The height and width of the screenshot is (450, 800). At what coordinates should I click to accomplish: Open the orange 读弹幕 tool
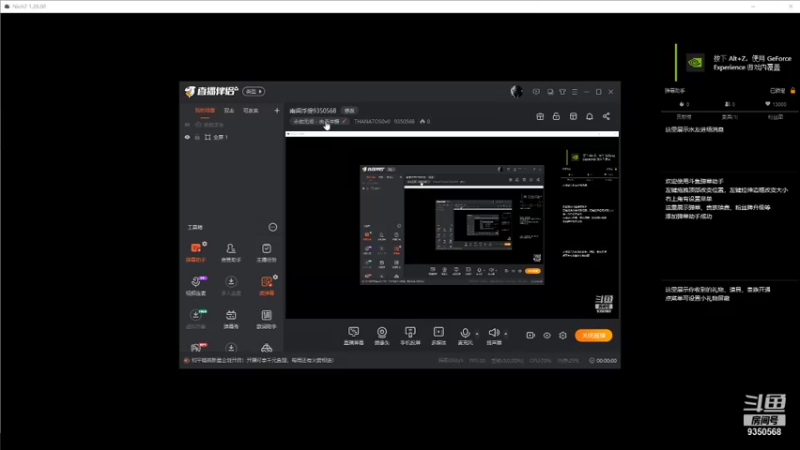point(266,286)
